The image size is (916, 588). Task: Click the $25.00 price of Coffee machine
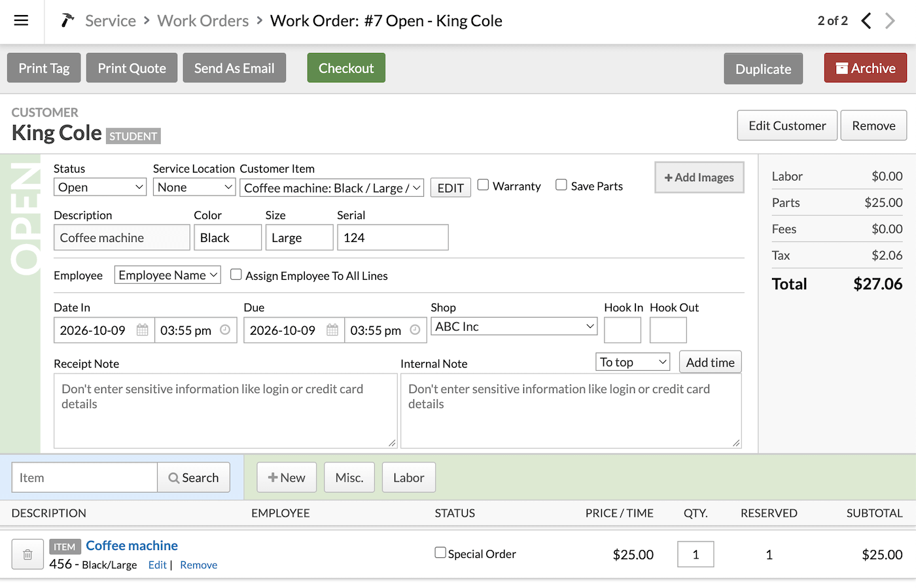pyautogui.click(x=633, y=555)
